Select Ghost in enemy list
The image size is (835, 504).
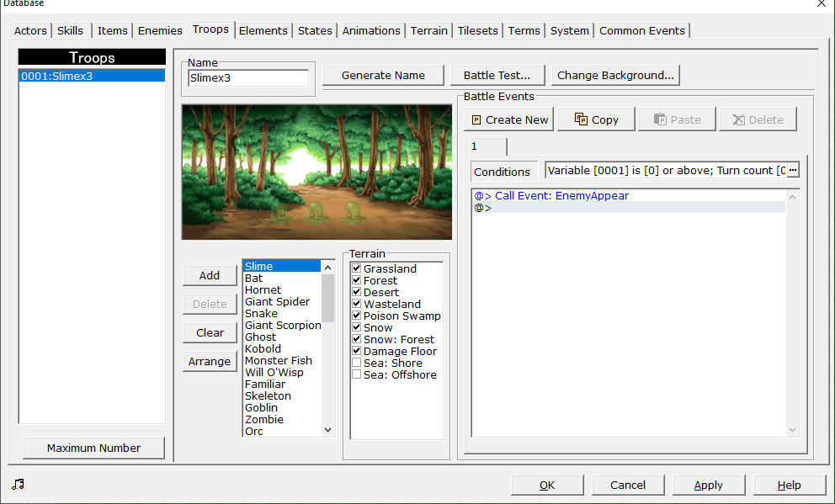click(x=282, y=337)
